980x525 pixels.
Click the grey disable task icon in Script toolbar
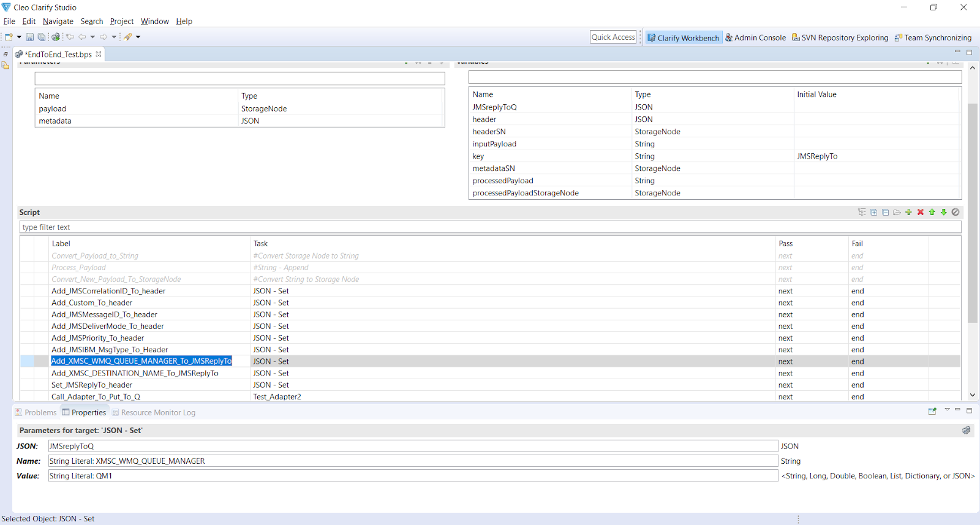pyautogui.click(x=955, y=212)
